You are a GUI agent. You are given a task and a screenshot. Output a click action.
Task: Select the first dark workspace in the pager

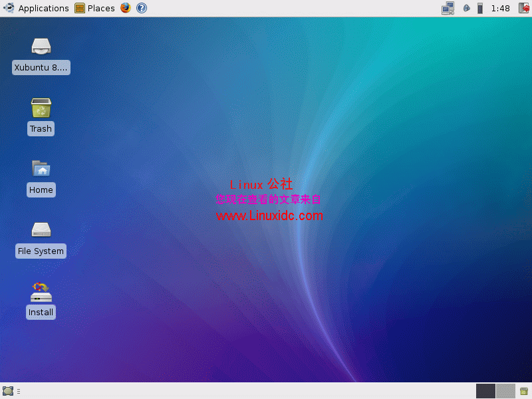pos(484,391)
